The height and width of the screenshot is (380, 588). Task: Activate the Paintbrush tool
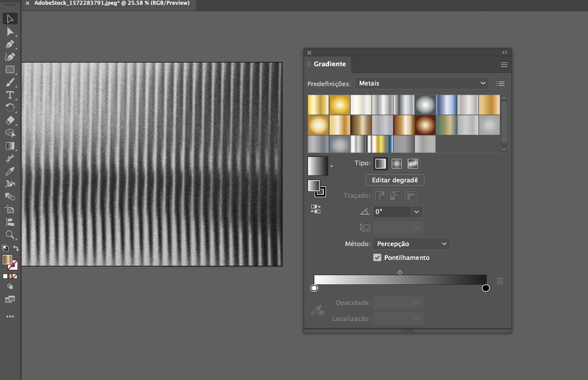(10, 82)
